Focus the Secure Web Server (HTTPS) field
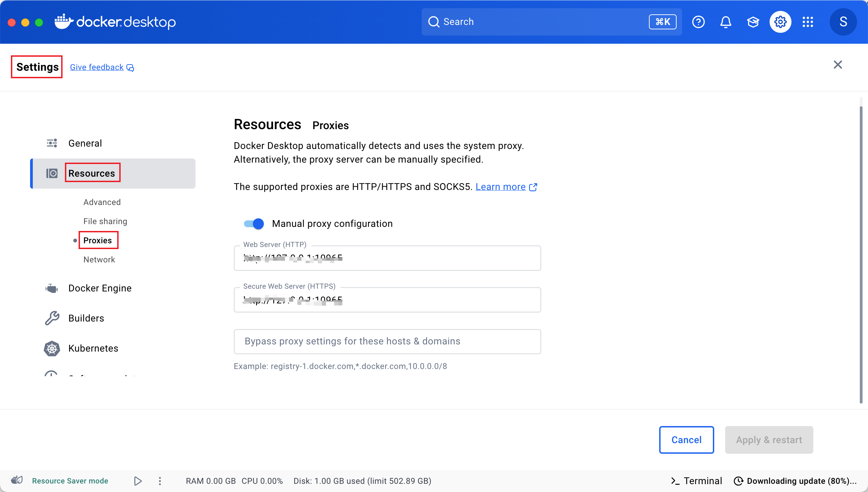Screen dimensions: 868x492 pyautogui.click(x=387, y=300)
